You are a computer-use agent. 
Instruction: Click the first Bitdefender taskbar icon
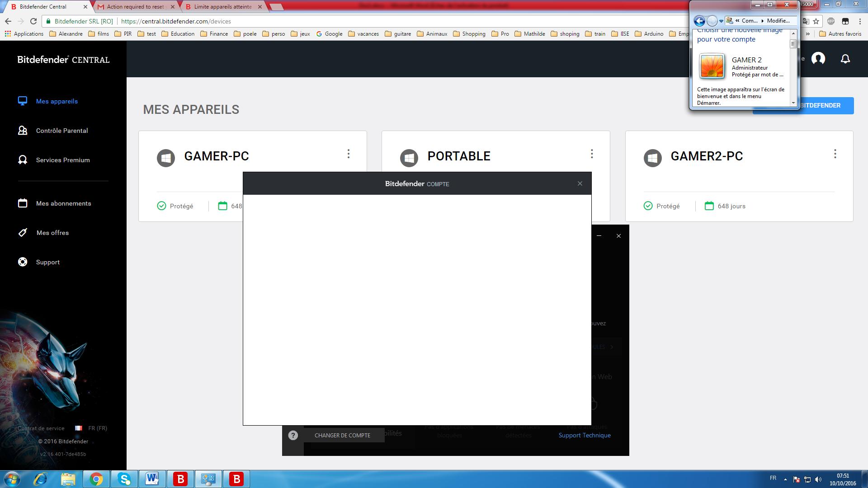(180, 479)
